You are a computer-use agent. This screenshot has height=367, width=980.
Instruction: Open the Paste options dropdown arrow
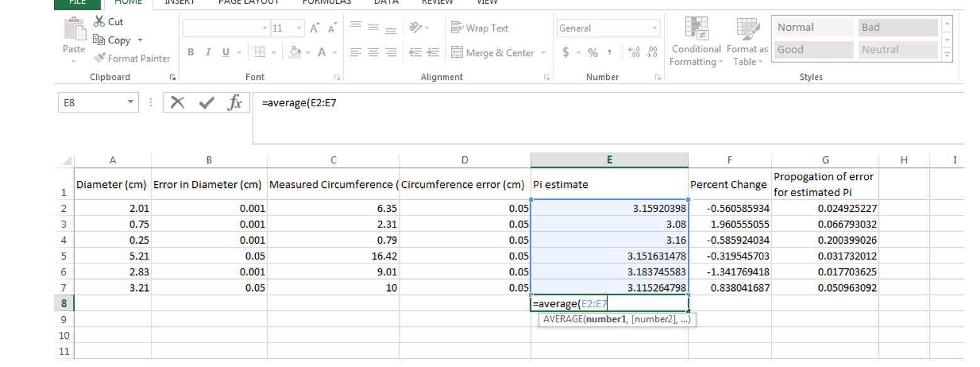click(74, 61)
